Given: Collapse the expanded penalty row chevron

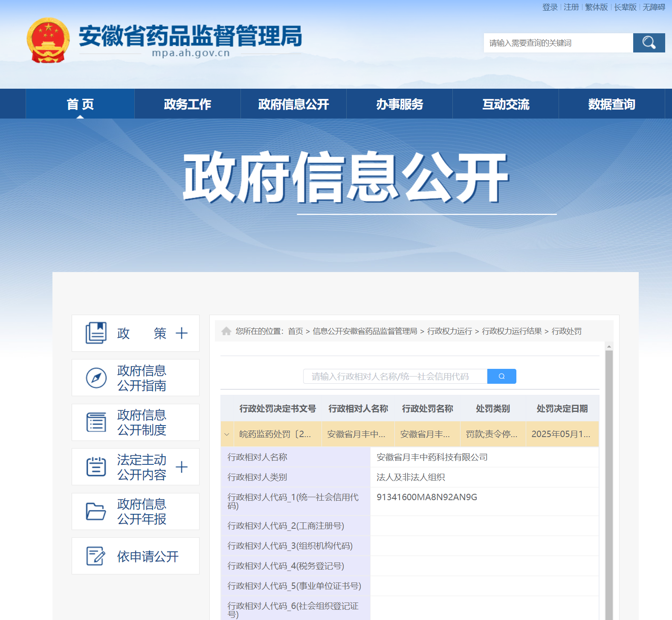Looking at the screenshot, I should point(227,434).
